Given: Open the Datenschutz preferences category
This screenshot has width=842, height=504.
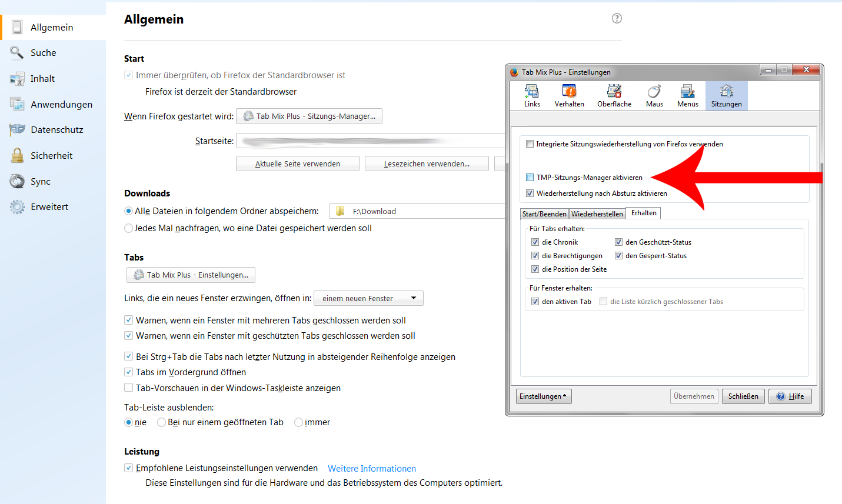Looking at the screenshot, I should pyautogui.click(x=53, y=129).
